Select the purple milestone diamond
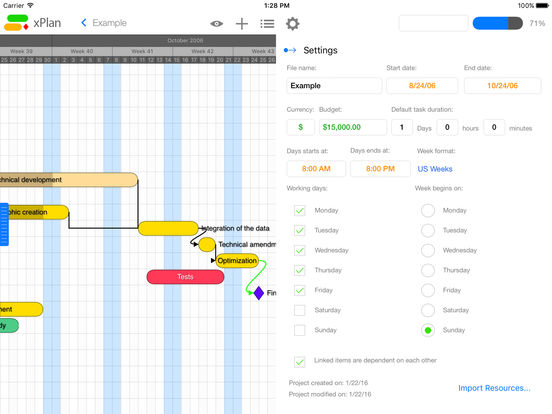 point(259,293)
